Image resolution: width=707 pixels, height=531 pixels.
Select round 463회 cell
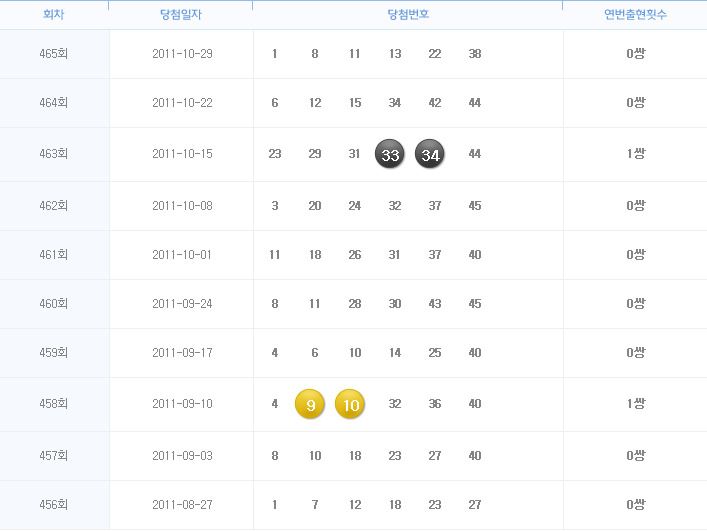point(54,154)
